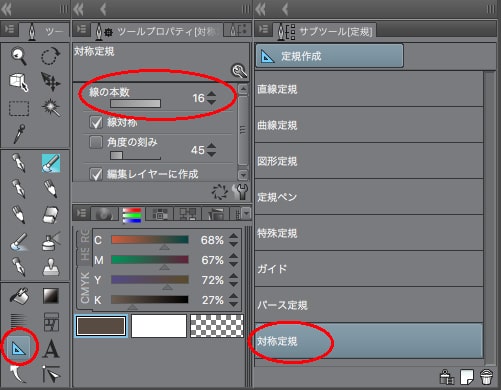Select the dark brown main color swatch
The width and height of the screenshot is (501, 390).
(x=101, y=326)
